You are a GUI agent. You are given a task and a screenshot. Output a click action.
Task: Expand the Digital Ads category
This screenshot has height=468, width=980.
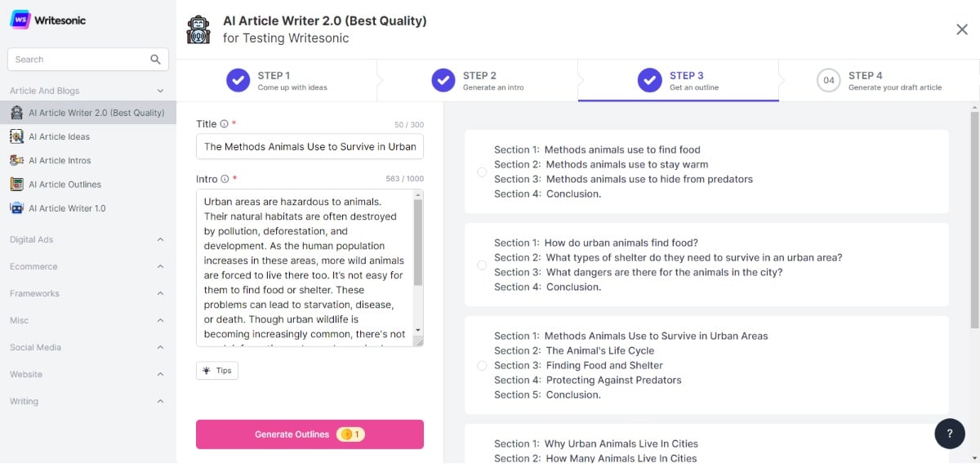[160, 239]
